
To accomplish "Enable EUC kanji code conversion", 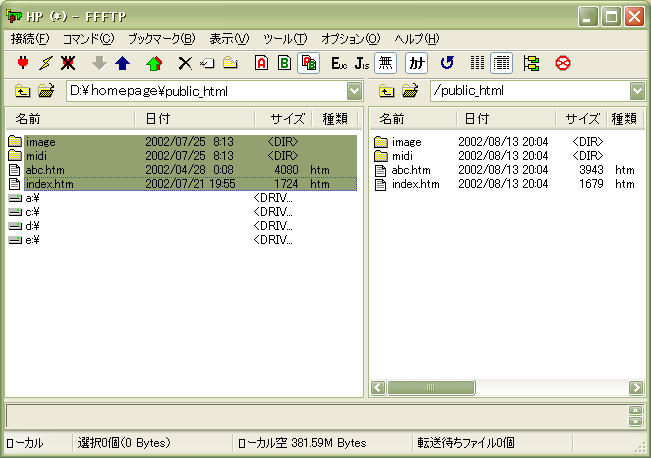I will click(x=339, y=63).
